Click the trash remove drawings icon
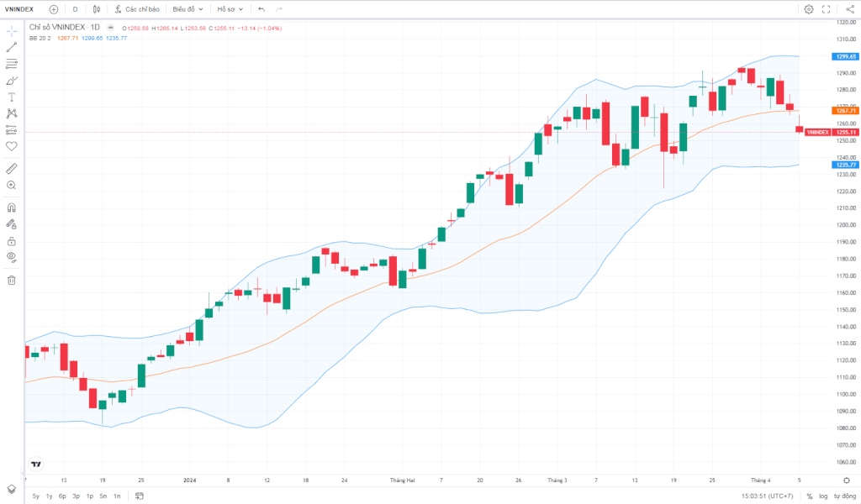 click(x=12, y=281)
